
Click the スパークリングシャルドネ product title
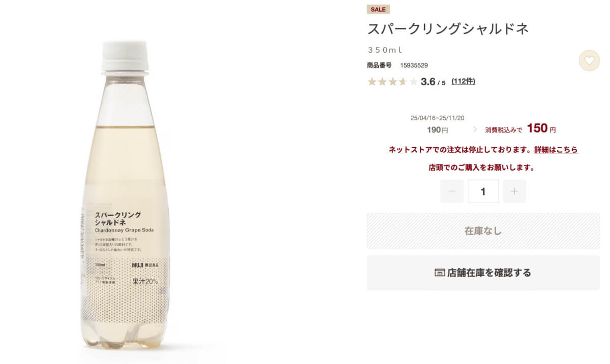pyautogui.click(x=448, y=29)
